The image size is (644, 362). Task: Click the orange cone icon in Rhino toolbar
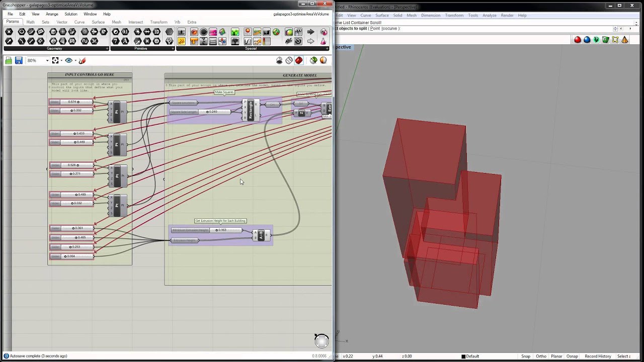tap(625, 40)
